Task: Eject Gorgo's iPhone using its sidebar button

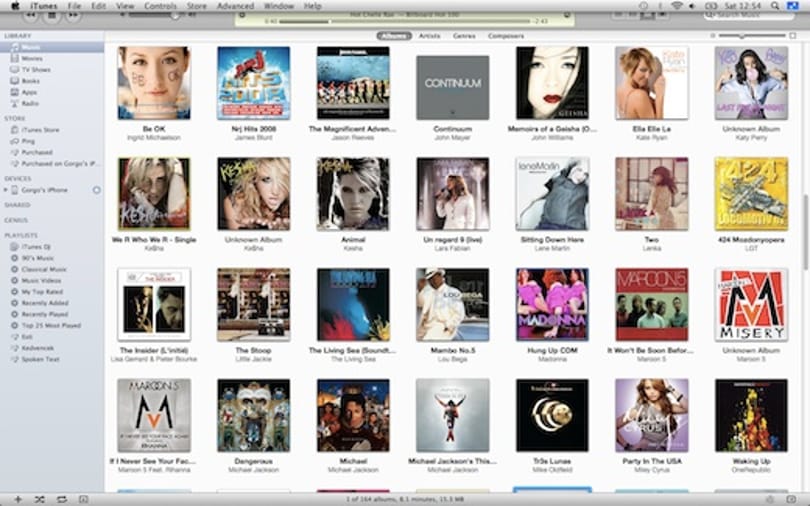Action: [97, 190]
